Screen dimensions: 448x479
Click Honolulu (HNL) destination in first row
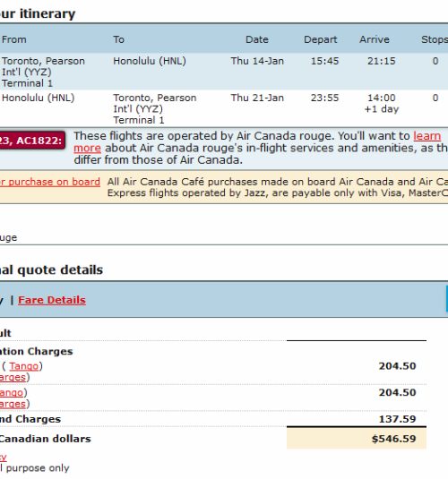[150, 61]
